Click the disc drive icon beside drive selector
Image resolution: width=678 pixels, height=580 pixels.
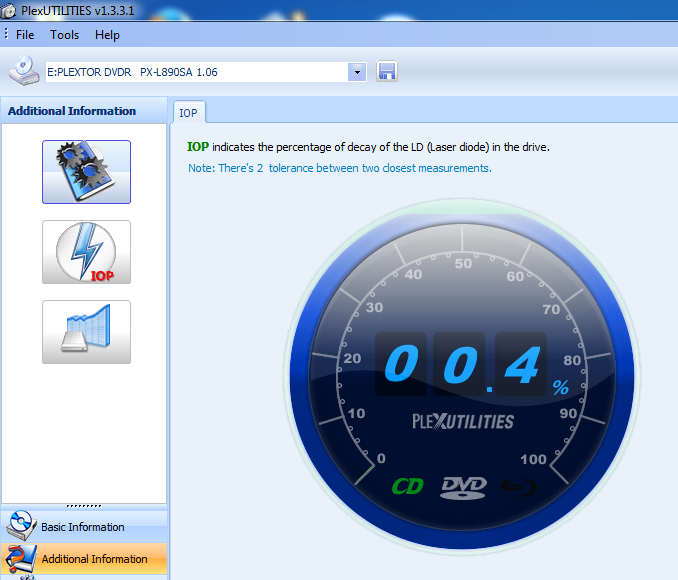click(x=24, y=70)
